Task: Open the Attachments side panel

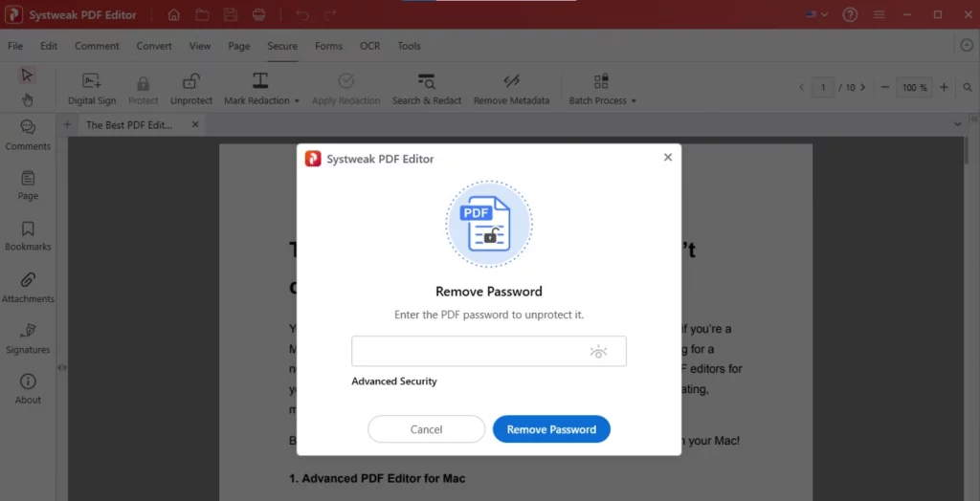Action: [x=28, y=288]
